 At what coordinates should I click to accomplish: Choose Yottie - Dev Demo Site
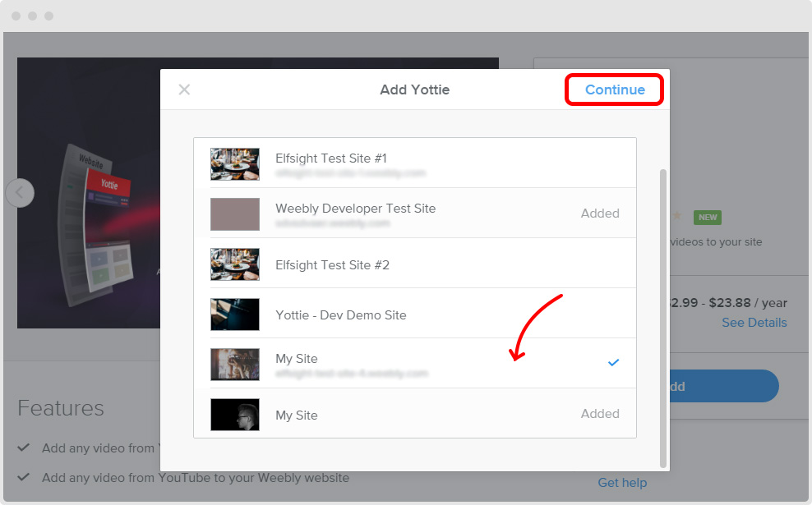click(415, 314)
